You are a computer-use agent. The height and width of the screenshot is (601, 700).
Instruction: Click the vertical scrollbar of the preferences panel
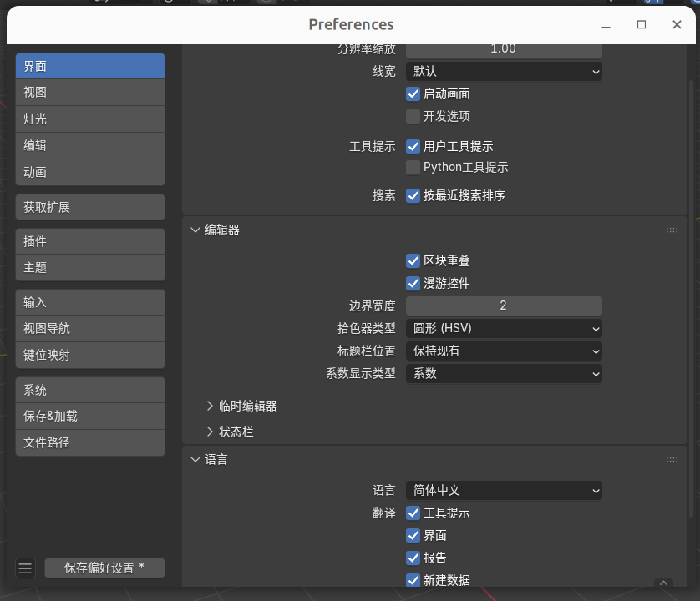(x=692, y=298)
